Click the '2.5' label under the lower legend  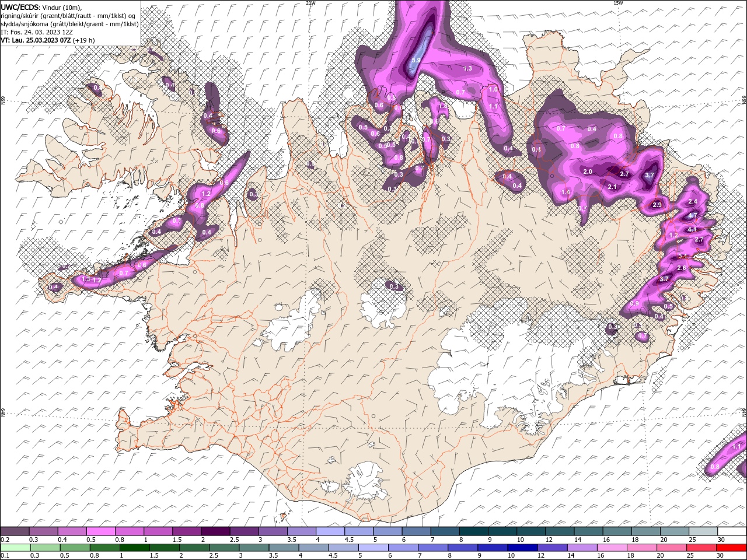(214, 556)
